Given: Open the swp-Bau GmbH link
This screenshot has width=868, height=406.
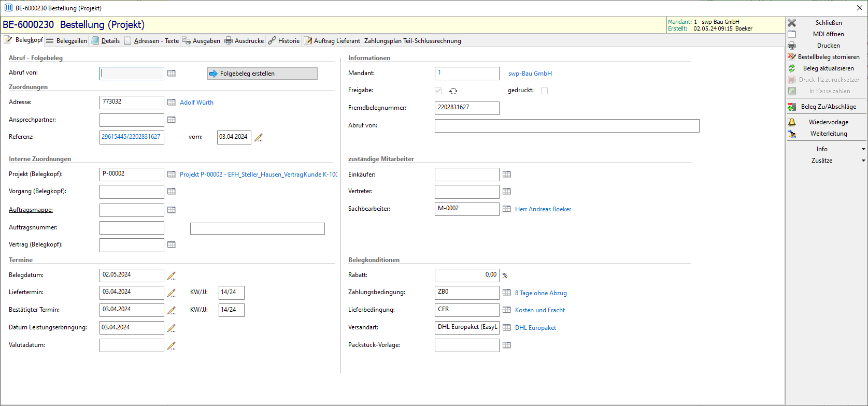Looking at the screenshot, I should pyautogui.click(x=530, y=74).
